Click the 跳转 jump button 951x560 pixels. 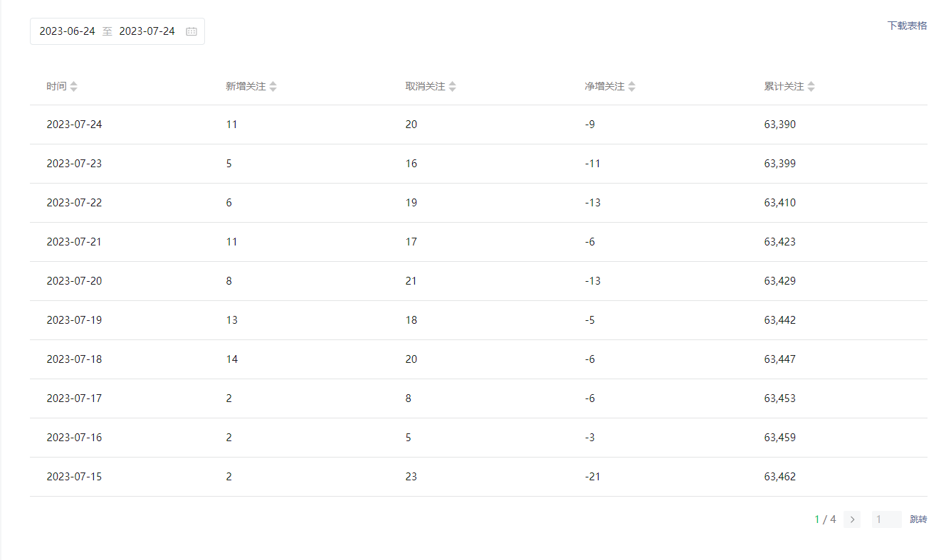pyautogui.click(x=918, y=519)
